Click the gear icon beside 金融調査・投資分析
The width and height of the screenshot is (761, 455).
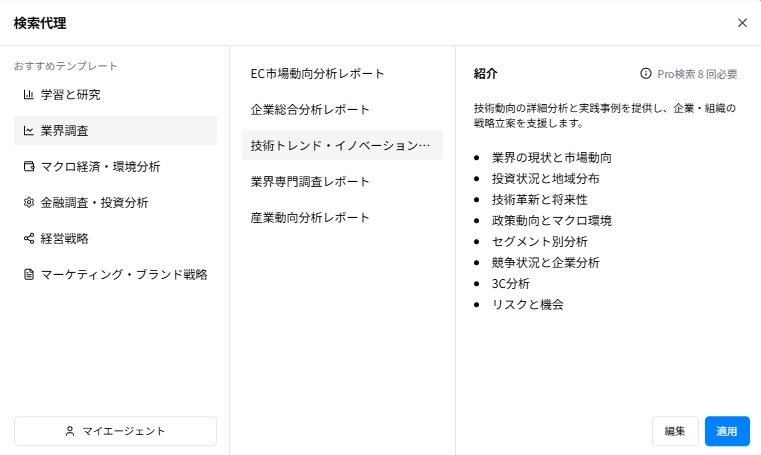click(29, 203)
